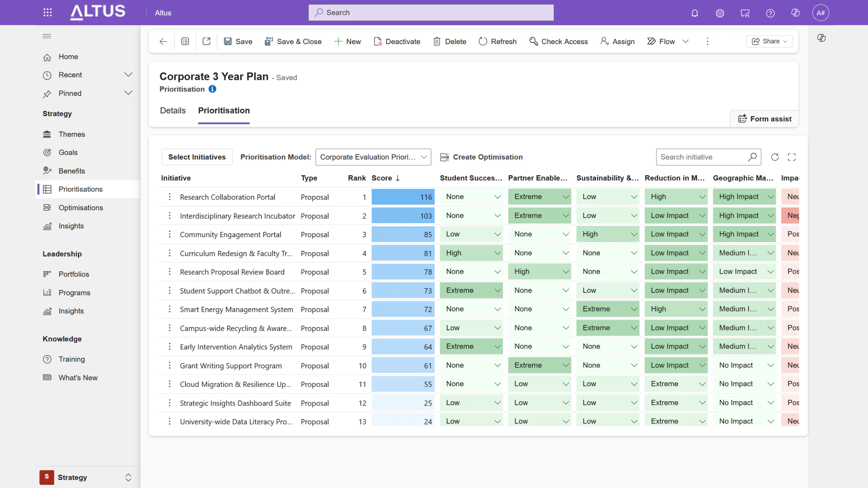Open Prioritisation Model dropdown
Screen dimensions: 868x488
pyautogui.click(x=373, y=157)
